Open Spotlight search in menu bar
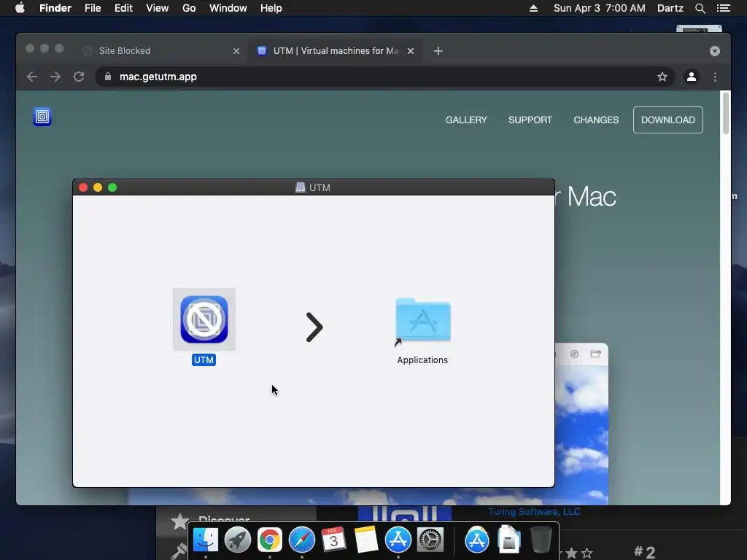The image size is (747, 560). 700,8
